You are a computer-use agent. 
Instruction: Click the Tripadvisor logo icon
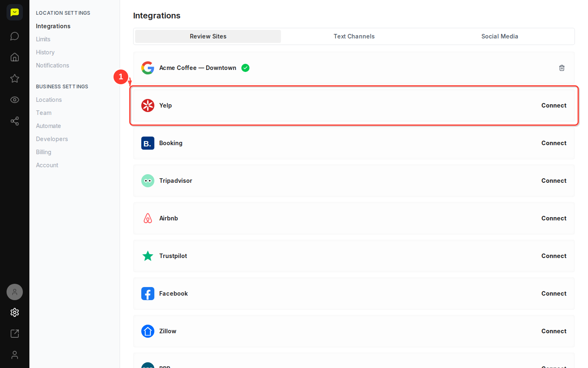coord(148,181)
